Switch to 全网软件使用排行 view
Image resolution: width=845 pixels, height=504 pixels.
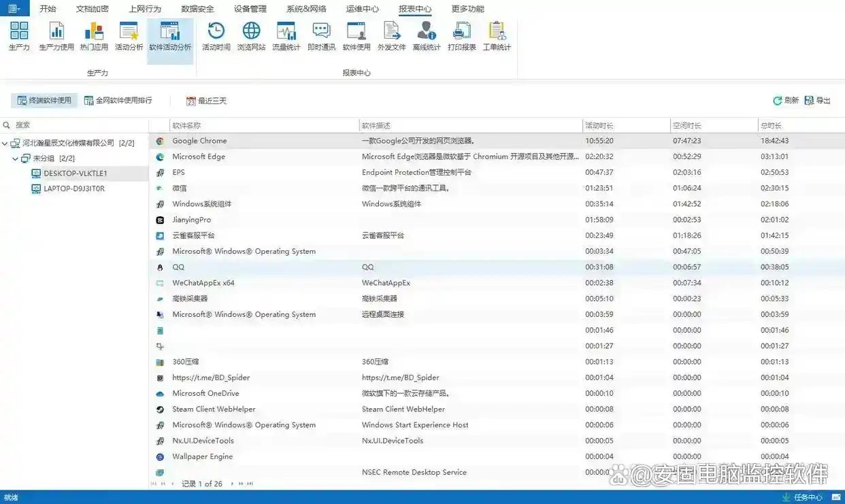pos(118,101)
